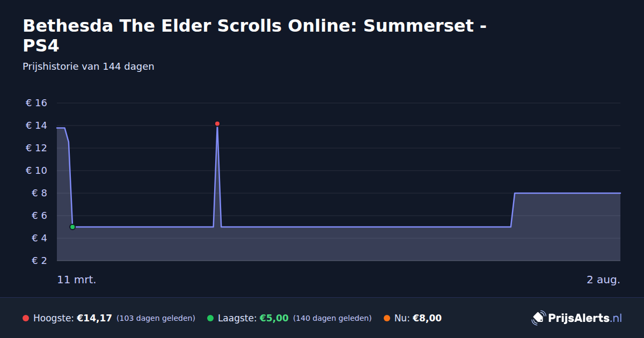Click the 2 aug. end date label
The height and width of the screenshot is (338, 644).
603,280
